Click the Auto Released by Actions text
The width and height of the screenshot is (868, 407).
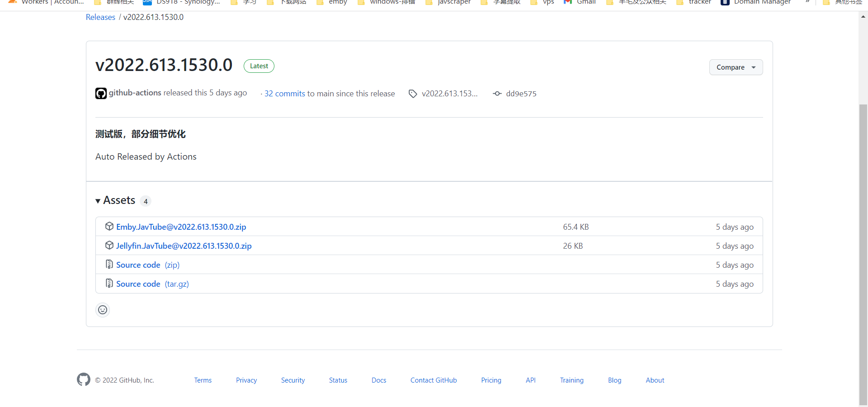pyautogui.click(x=146, y=156)
